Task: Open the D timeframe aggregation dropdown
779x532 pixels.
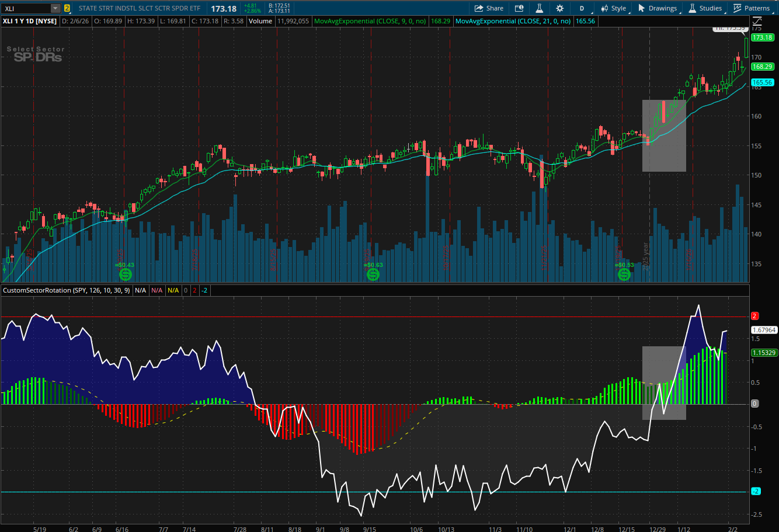Action: point(582,8)
